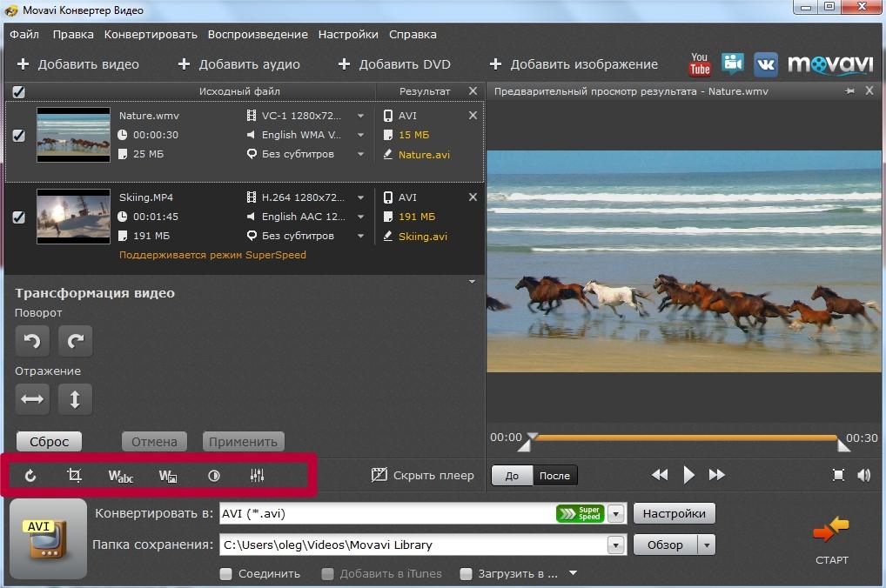Open the Конвертировать menu

(151, 35)
